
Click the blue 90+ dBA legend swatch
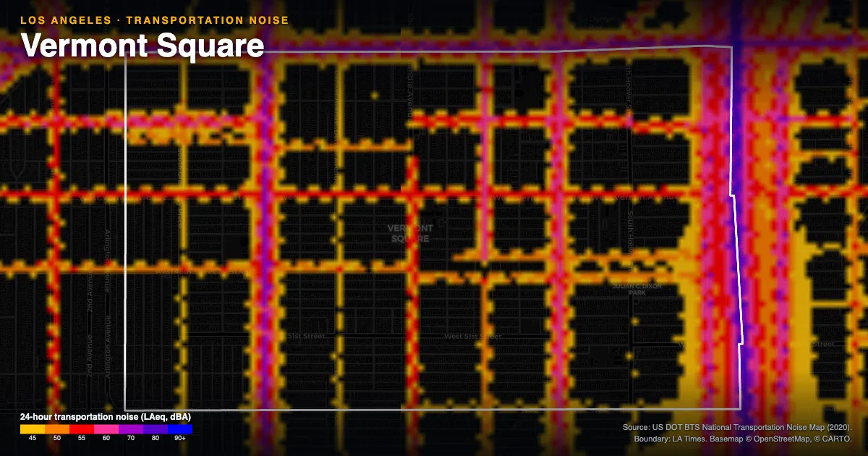coord(180,428)
